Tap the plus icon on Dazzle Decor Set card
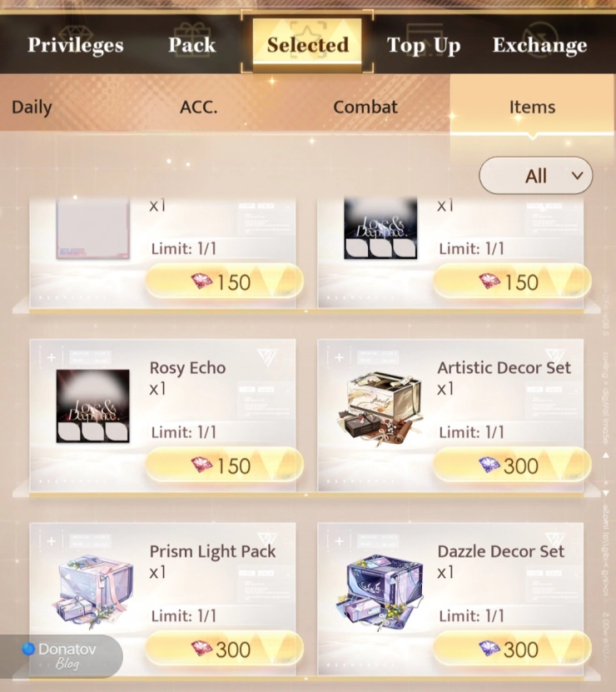 [340, 541]
